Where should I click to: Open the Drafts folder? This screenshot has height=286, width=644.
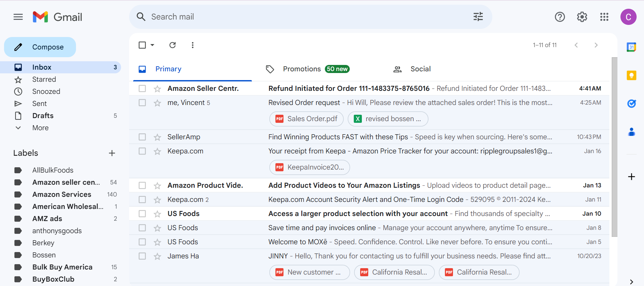tap(61, 116)
